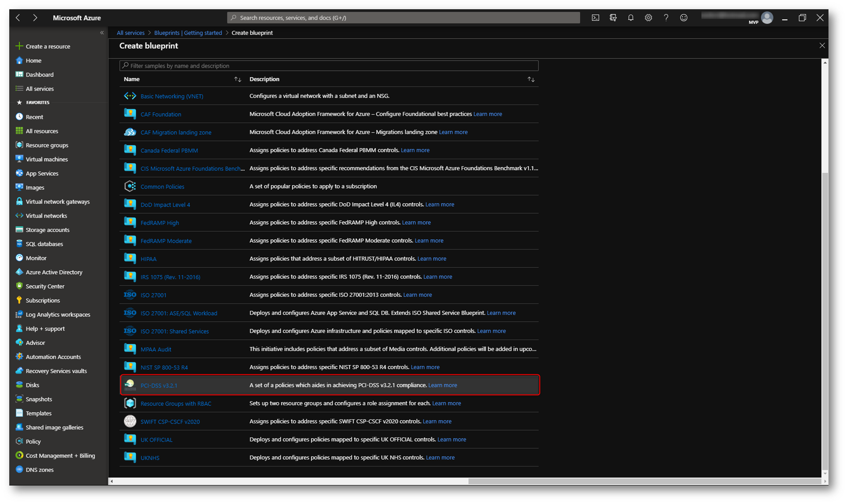
Task: Select Basic Networking (VNET) blueprint
Action: pos(172,96)
